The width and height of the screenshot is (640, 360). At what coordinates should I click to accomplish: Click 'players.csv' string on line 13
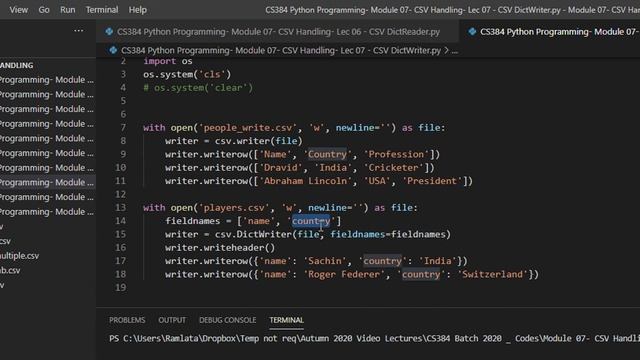[x=234, y=208]
